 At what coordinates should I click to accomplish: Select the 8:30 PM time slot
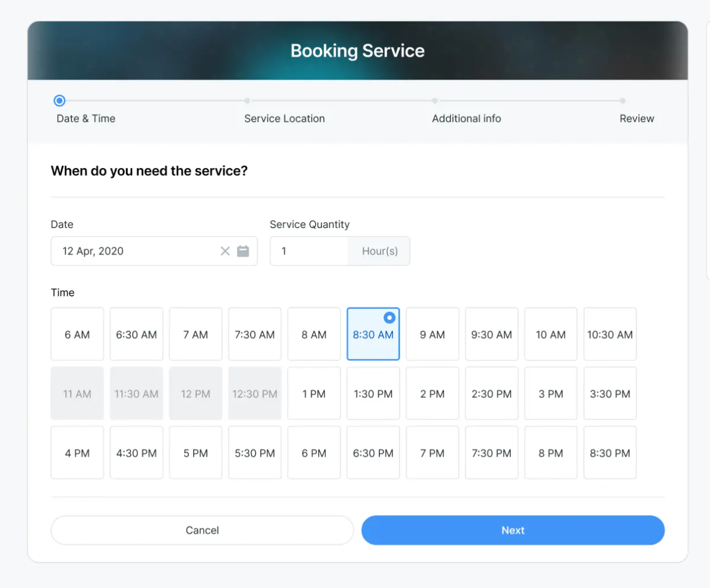coord(610,453)
